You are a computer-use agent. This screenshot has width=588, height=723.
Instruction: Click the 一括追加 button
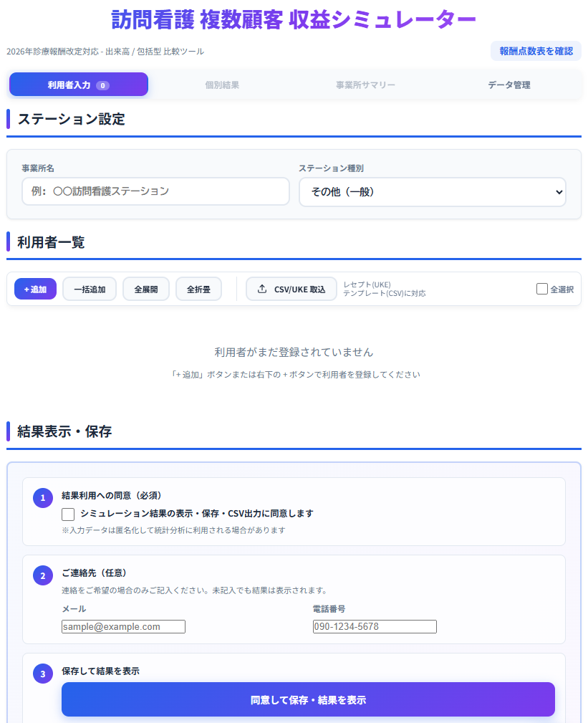coord(90,289)
